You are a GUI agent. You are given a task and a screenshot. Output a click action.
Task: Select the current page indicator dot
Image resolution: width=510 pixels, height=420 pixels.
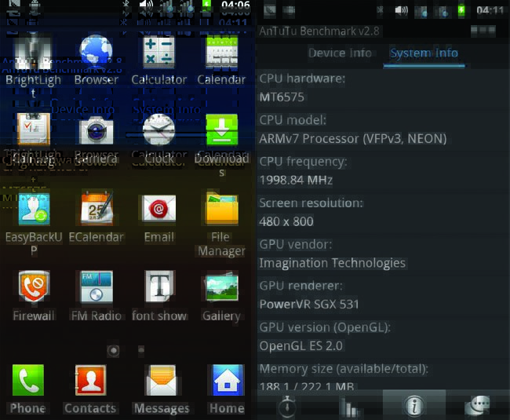pyautogui.click(x=113, y=350)
